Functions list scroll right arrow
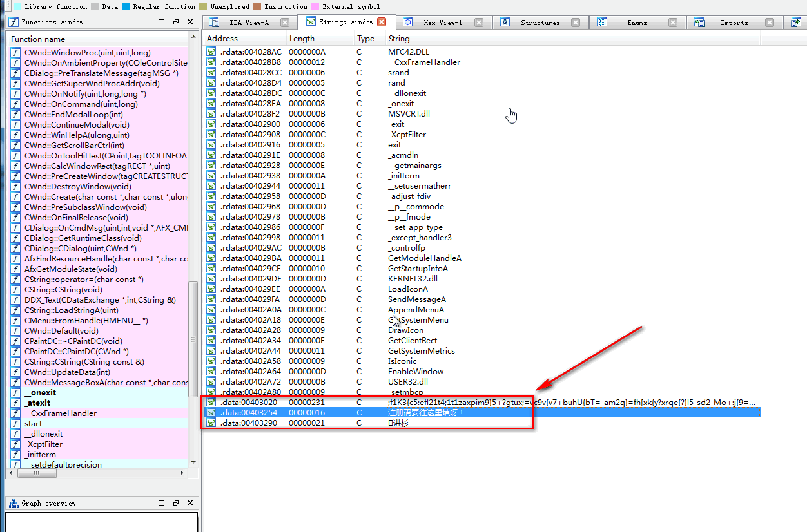The width and height of the screenshot is (807, 532). (x=183, y=473)
